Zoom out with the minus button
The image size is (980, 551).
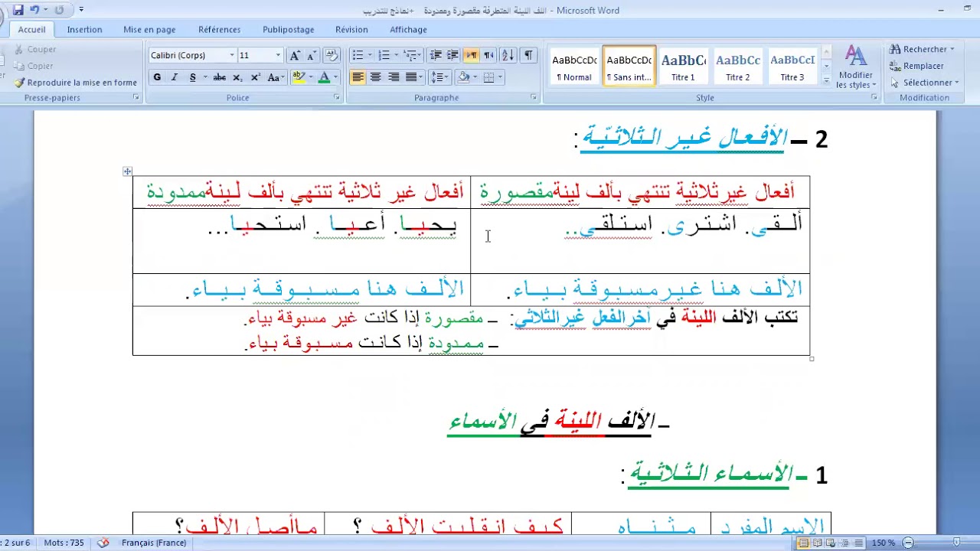908,543
